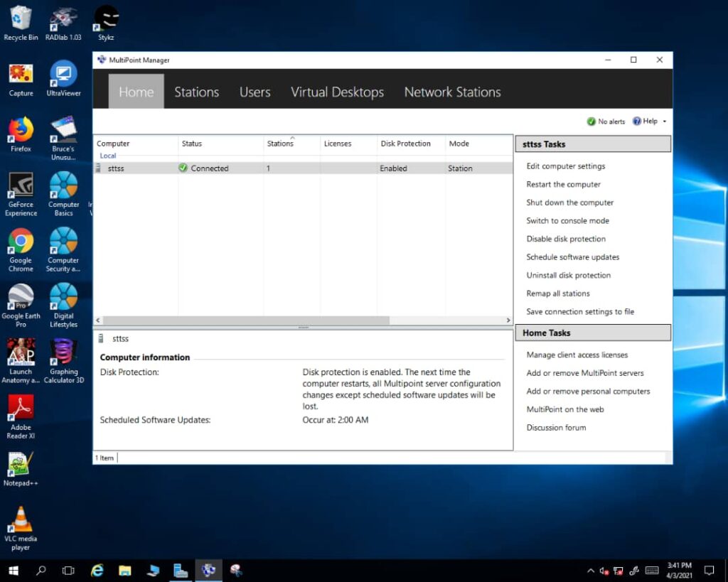The width and height of the screenshot is (728, 582).
Task: Open the Google Earth Pro desktop icon
Action: pyautogui.click(x=21, y=306)
